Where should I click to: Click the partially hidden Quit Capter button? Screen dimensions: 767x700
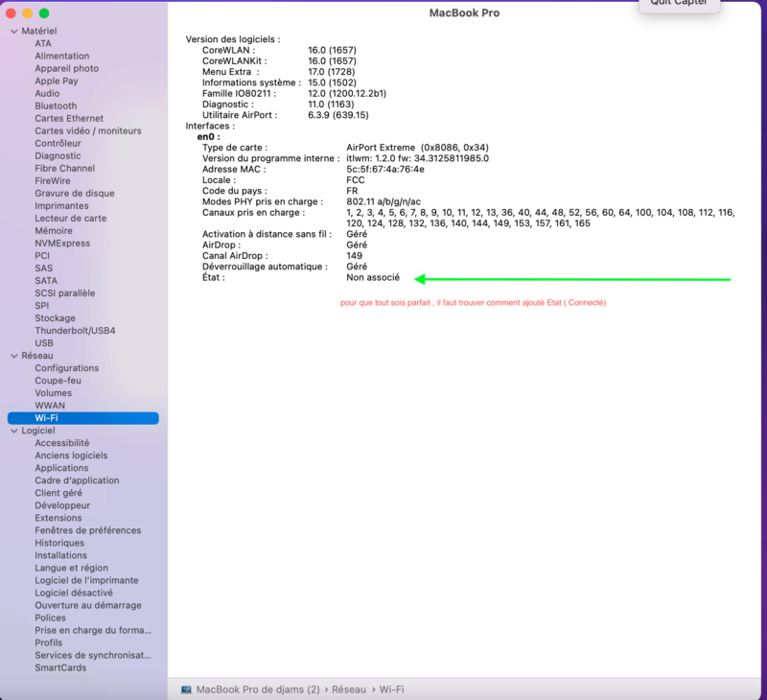tap(679, 4)
